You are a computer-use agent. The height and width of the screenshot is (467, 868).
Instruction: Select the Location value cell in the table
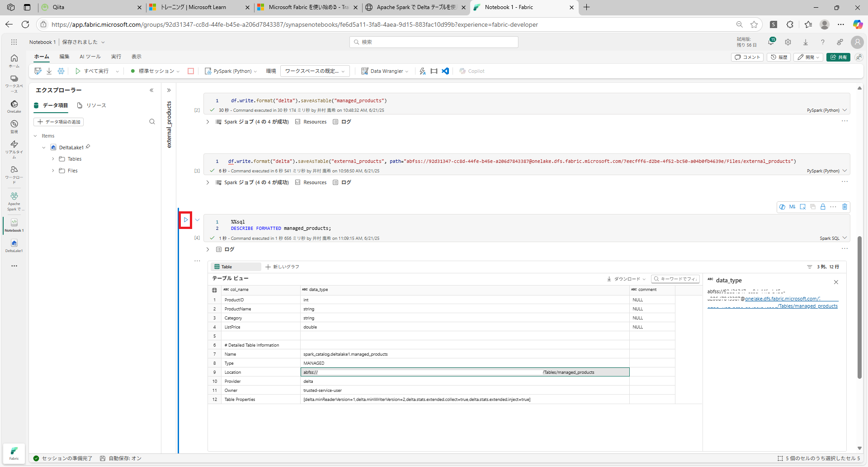[465, 372]
